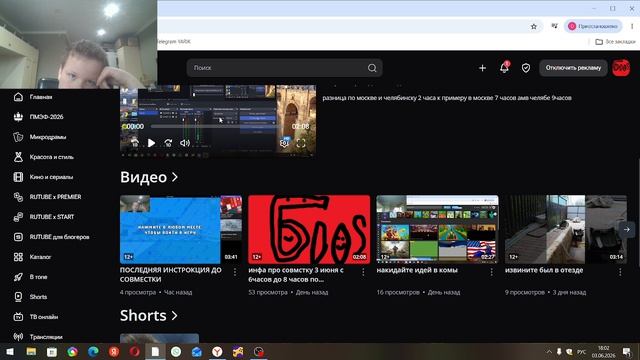This screenshot has height=360, width=640.
Task: Select RUTUBE x START in sidebar
Action: pos(44,217)
